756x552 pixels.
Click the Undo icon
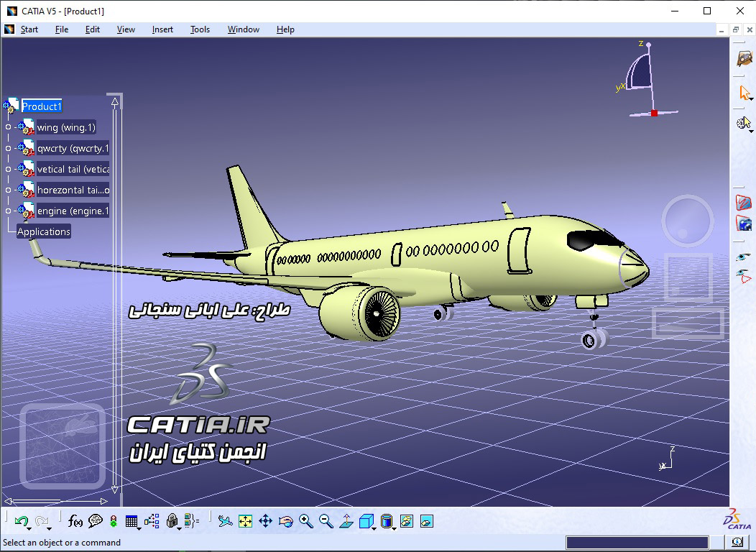(x=21, y=520)
